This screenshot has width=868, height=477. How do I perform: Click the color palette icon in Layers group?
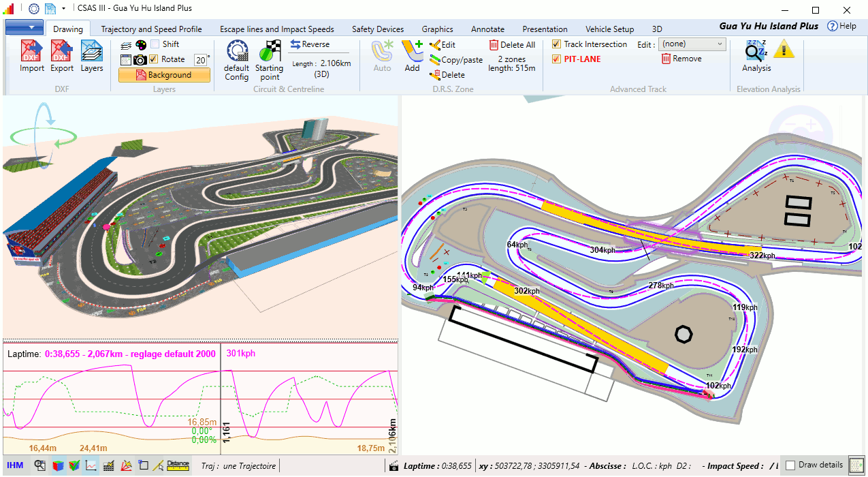coord(140,45)
